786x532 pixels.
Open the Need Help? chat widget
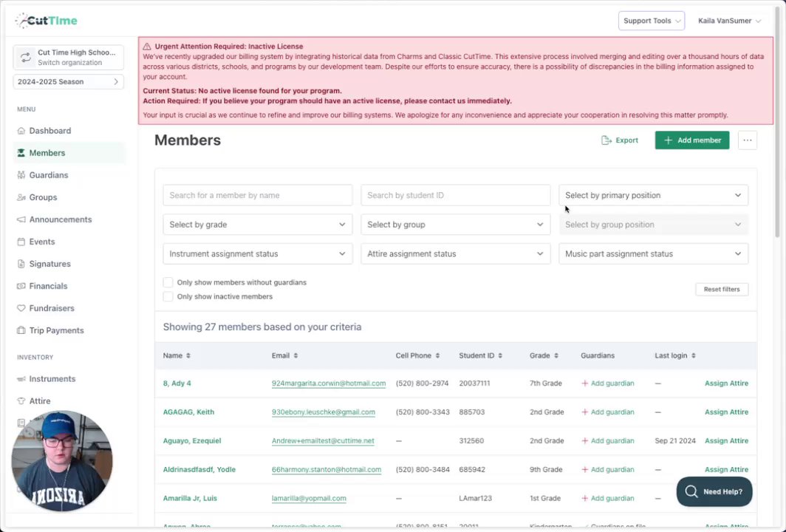click(714, 491)
